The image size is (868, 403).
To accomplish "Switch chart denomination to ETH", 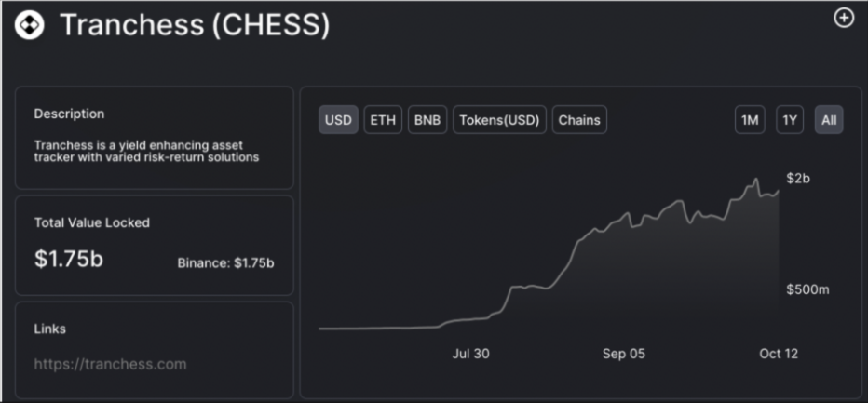I will 383,119.
